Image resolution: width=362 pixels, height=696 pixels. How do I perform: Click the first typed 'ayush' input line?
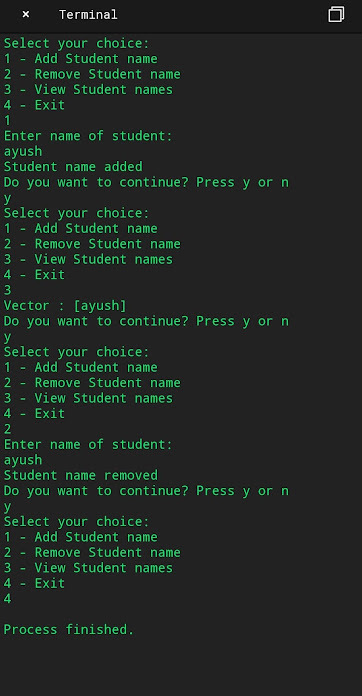tap(23, 151)
